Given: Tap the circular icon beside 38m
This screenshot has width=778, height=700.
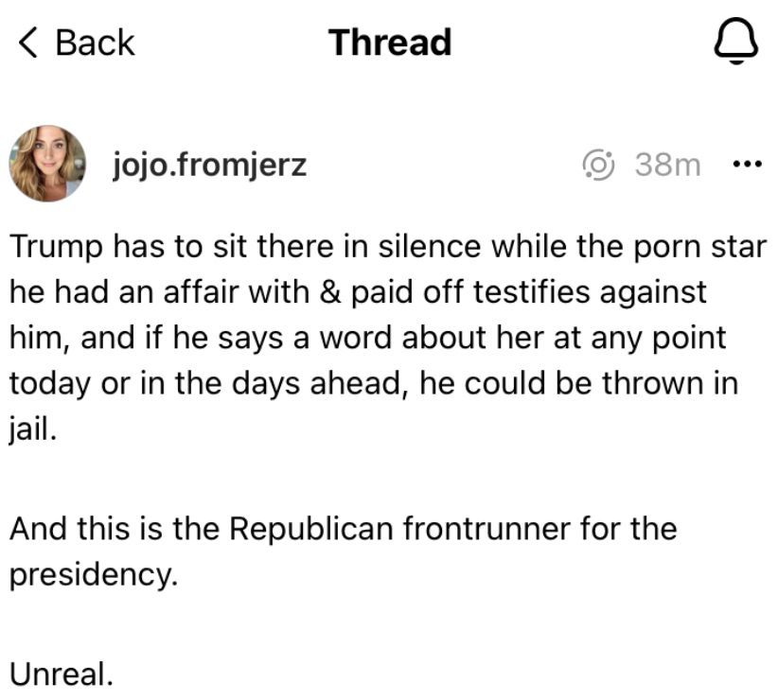Looking at the screenshot, I should click(599, 165).
